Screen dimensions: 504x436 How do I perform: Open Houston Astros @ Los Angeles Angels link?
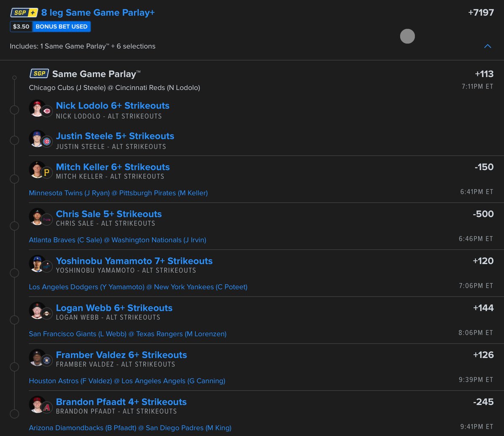pyautogui.click(x=127, y=381)
